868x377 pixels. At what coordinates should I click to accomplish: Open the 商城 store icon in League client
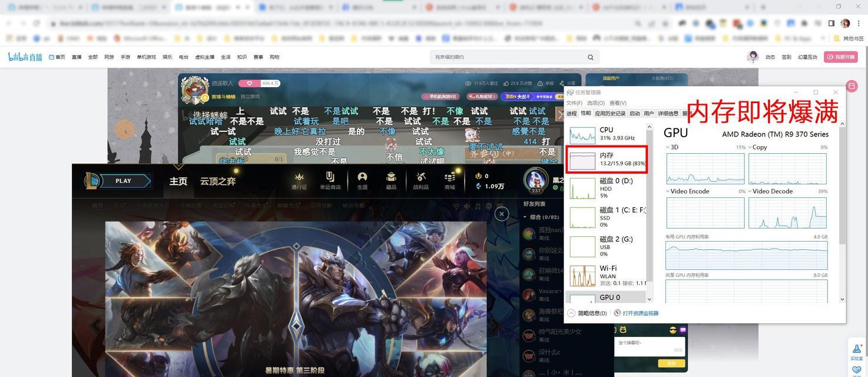tap(450, 180)
